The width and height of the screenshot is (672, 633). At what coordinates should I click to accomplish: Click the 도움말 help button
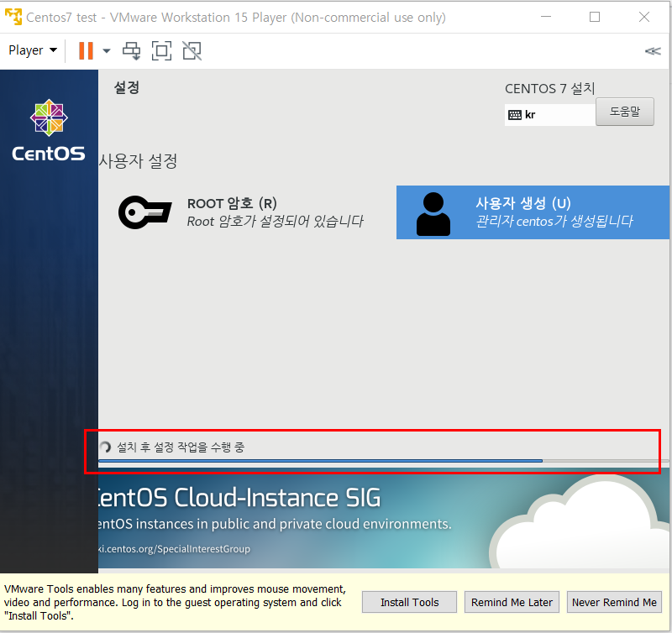(625, 112)
